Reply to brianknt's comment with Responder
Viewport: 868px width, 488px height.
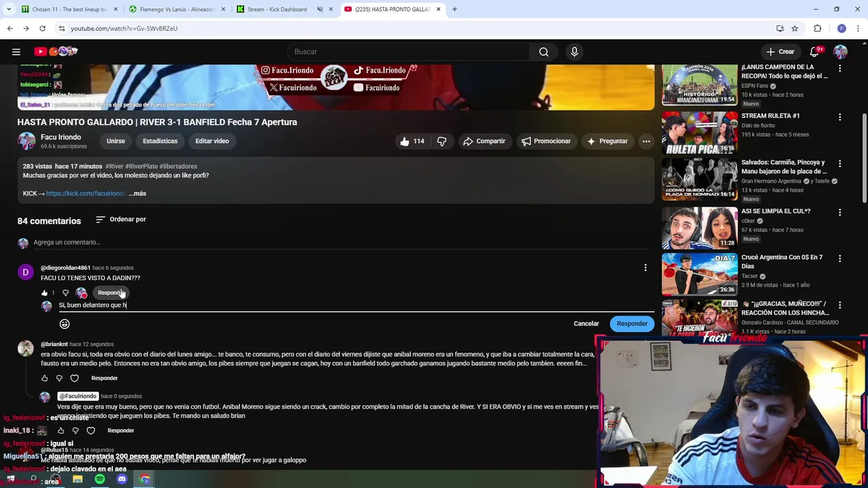pos(104,378)
